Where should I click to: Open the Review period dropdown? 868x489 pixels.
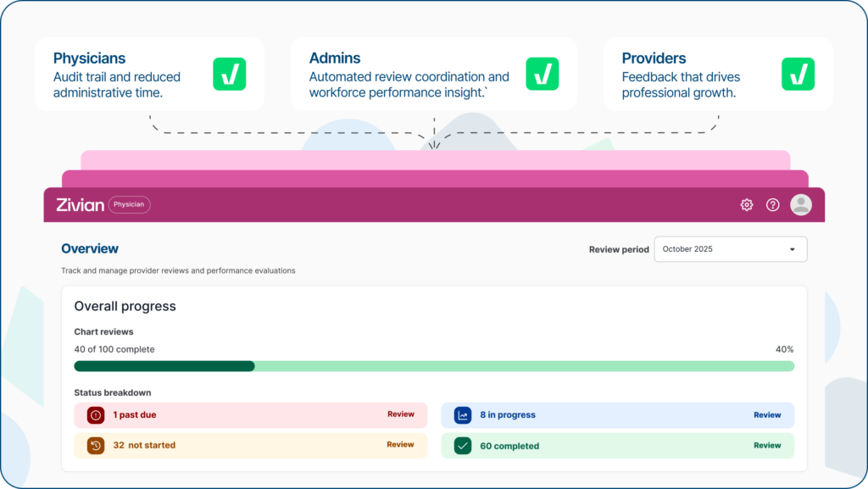click(730, 249)
